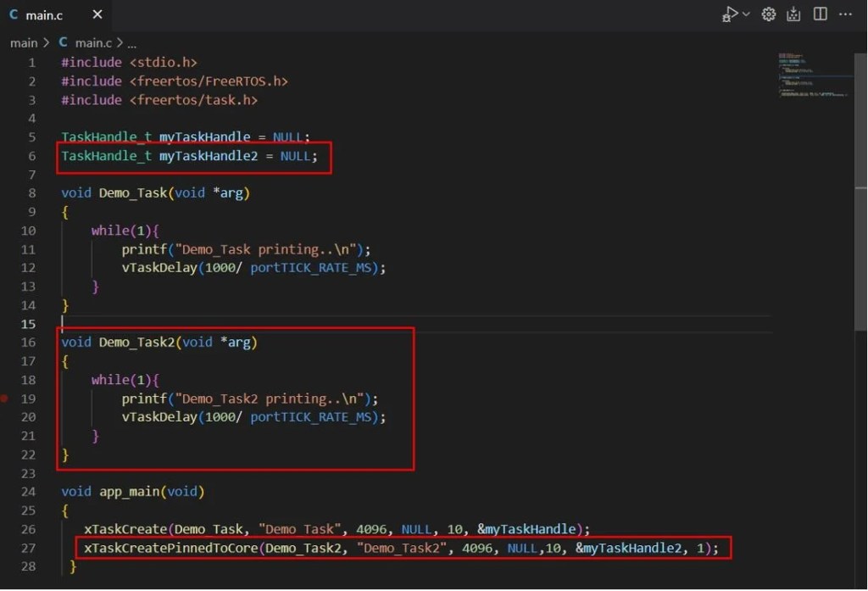Click the 'Demo_Task' function name on line 8
The width and height of the screenshot is (868, 591).
point(133,193)
